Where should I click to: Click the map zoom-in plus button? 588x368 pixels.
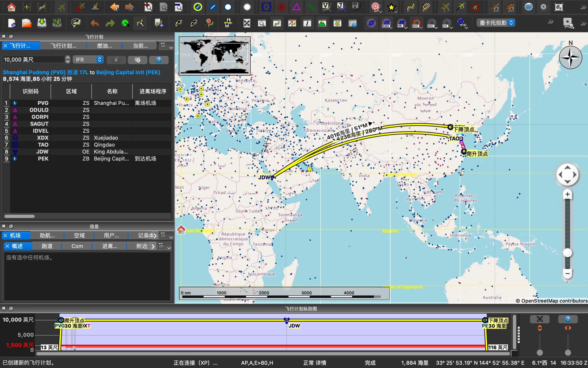coord(567,194)
